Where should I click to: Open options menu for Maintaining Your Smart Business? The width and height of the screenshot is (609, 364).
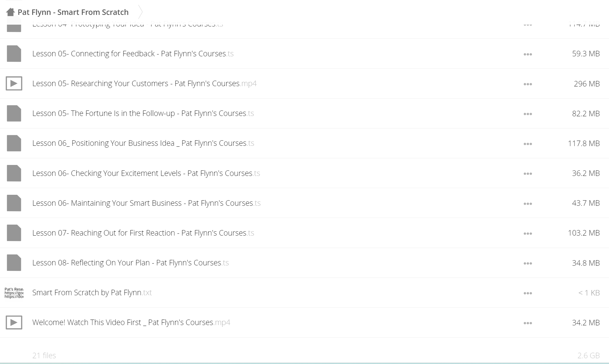(x=528, y=204)
